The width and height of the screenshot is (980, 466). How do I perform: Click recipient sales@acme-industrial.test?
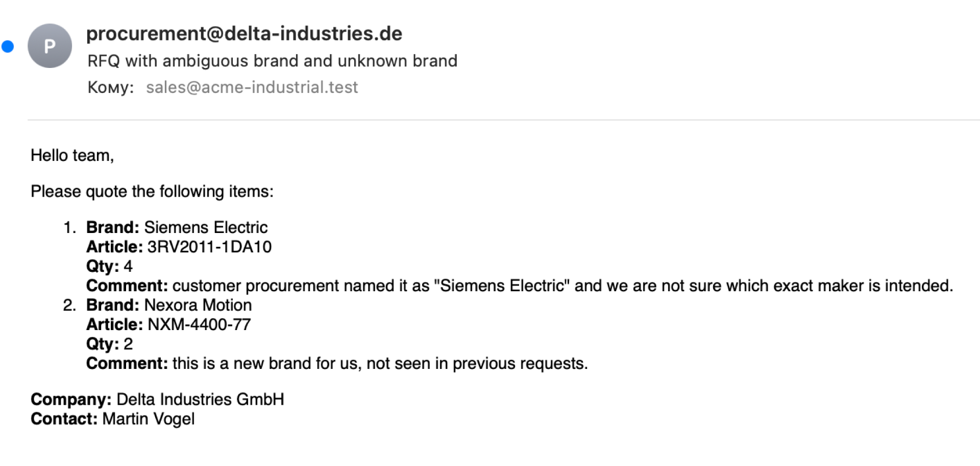click(x=252, y=87)
